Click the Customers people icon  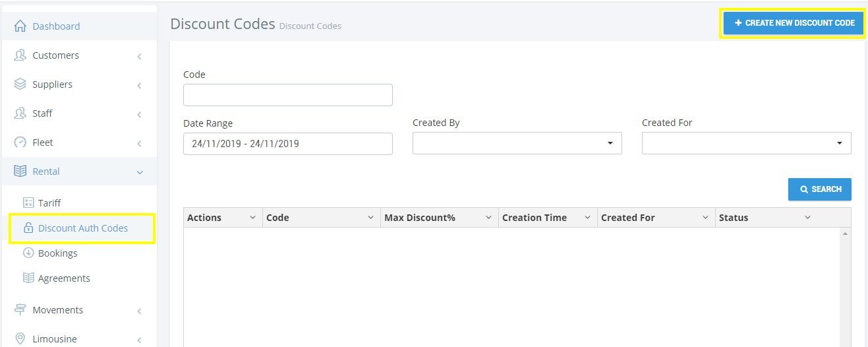point(20,55)
